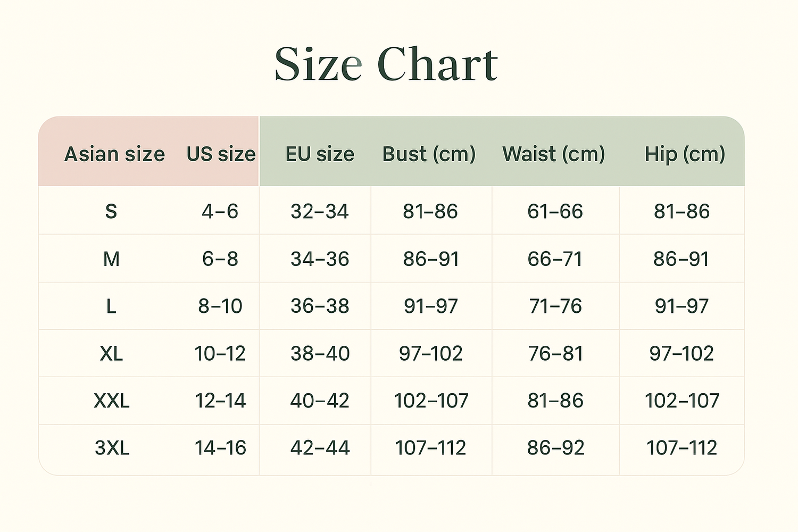The width and height of the screenshot is (798, 532).
Task: Select the XL size row label
Action: click(111, 353)
